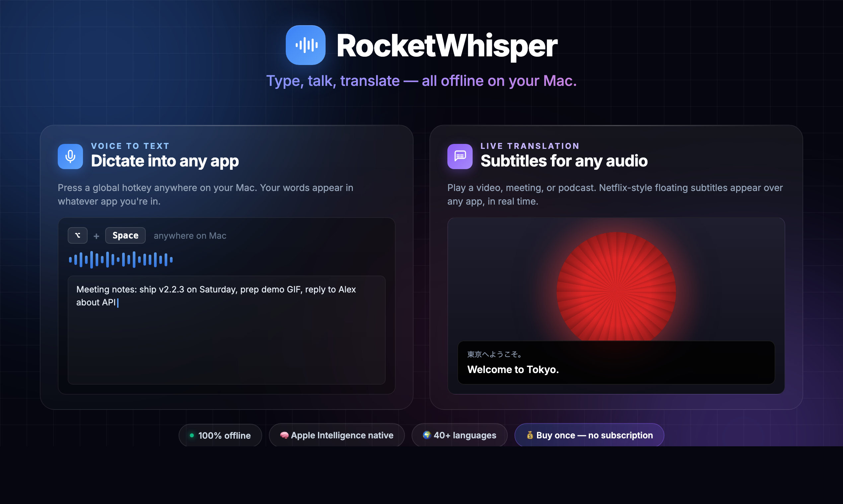The image size is (843, 504).
Task: Toggle the red recording indicator circle
Action: click(616, 290)
